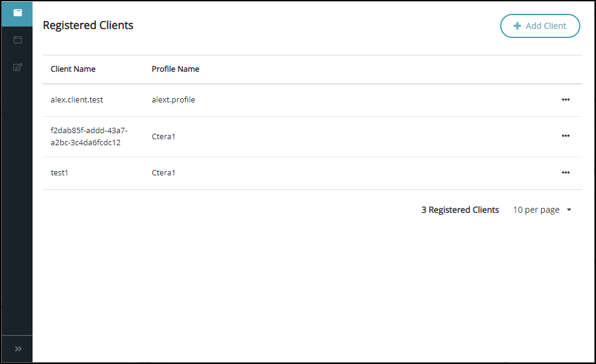This screenshot has width=596, height=364.
Task: Sort by Client Name column header
Action: [x=73, y=69]
